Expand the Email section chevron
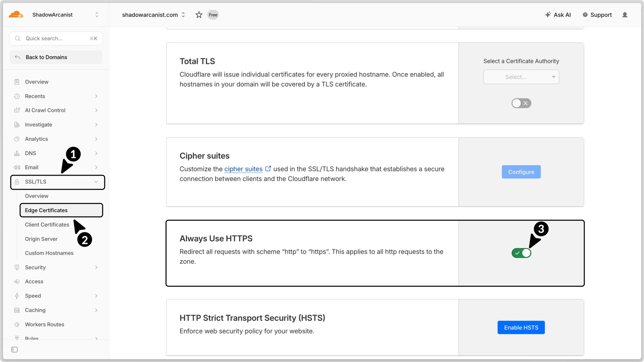644x362 pixels. tap(96, 167)
